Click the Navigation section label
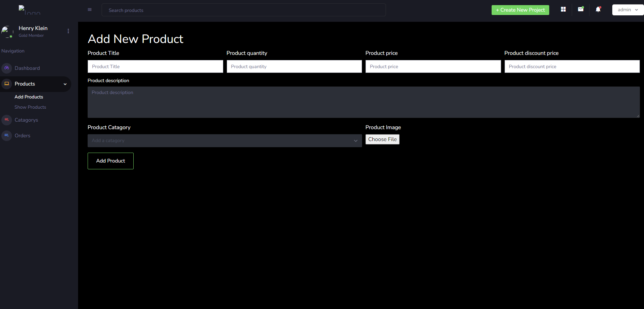Image resolution: width=644 pixels, height=309 pixels. click(13, 51)
